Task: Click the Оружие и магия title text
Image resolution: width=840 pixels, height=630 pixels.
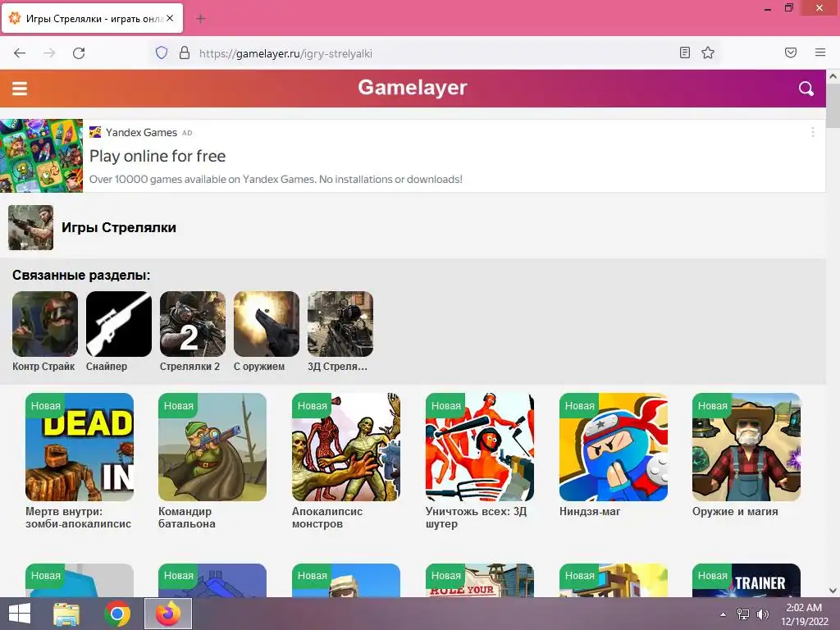Action: pos(735,512)
